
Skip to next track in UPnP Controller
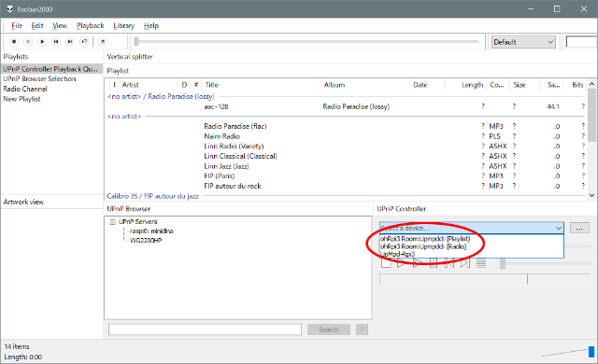465,262
